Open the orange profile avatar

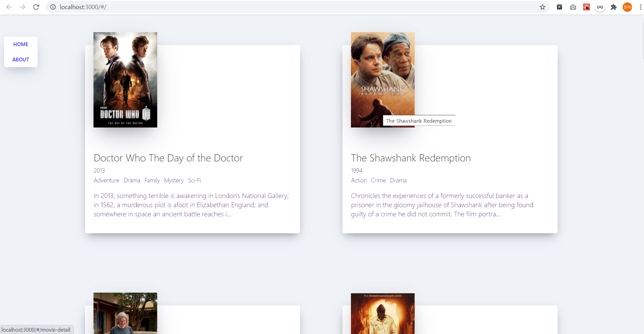[x=627, y=7]
